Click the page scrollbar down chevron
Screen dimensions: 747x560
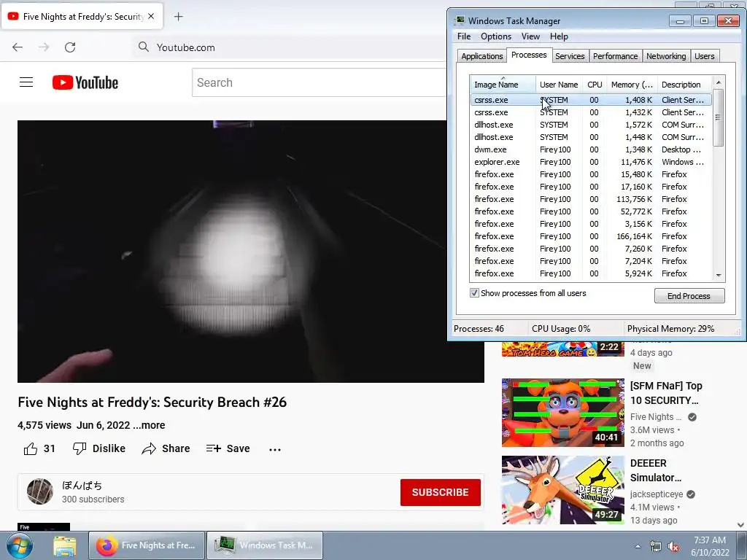pos(740,525)
